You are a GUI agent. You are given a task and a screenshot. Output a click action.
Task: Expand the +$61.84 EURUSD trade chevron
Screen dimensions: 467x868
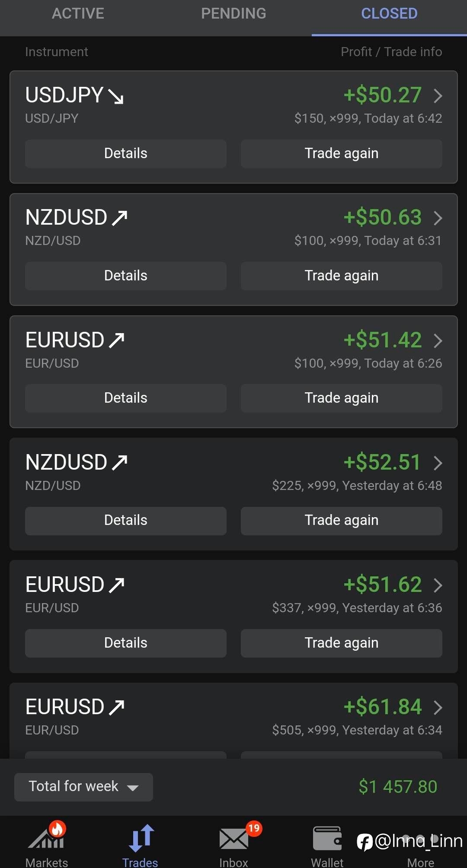pos(438,707)
